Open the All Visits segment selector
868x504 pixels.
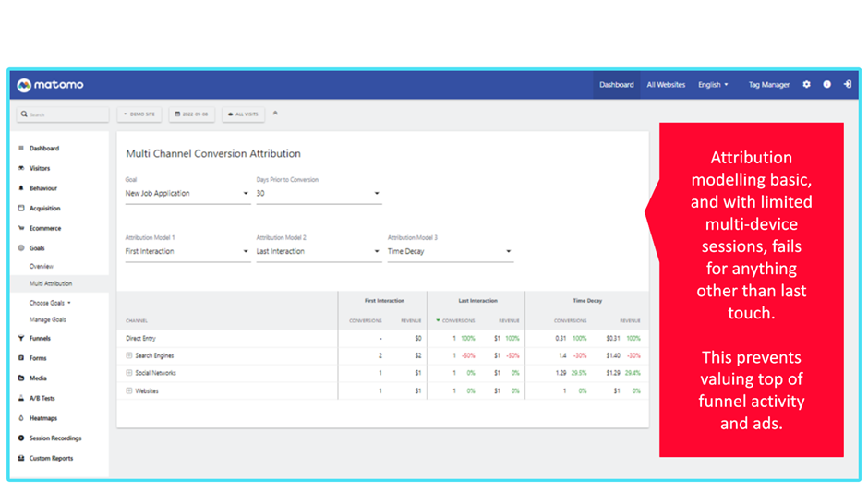pyautogui.click(x=244, y=114)
